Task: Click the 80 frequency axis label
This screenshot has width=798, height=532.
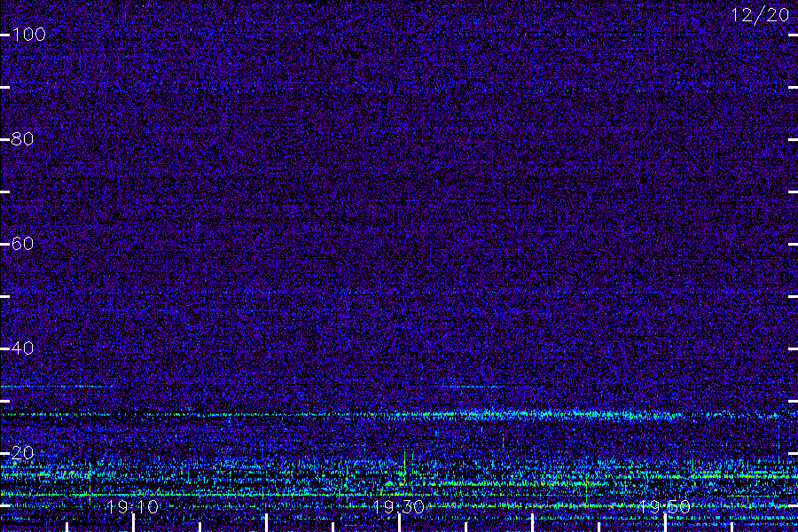Action: [x=22, y=139]
